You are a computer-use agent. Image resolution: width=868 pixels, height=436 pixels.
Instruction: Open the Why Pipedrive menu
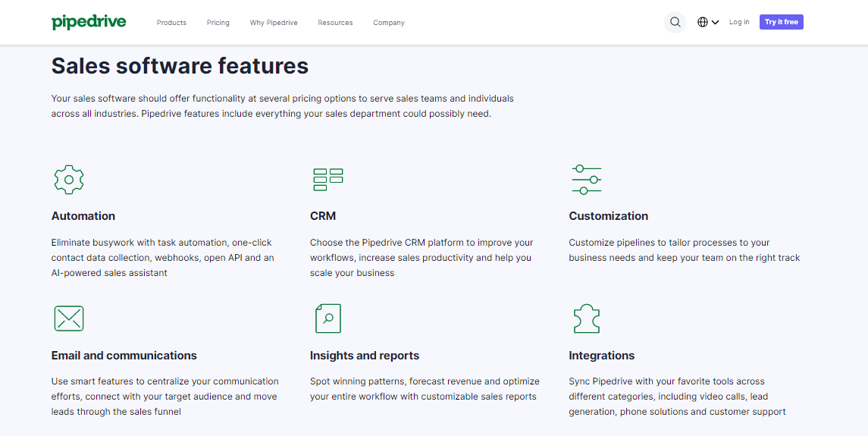click(274, 23)
